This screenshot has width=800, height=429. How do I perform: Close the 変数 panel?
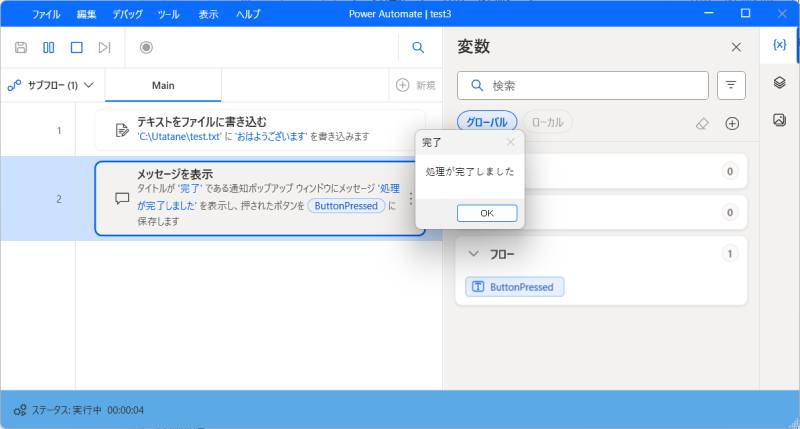[x=736, y=47]
